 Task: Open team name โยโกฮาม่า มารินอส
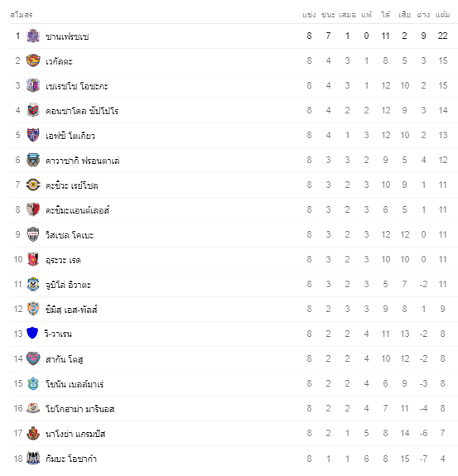(80, 409)
